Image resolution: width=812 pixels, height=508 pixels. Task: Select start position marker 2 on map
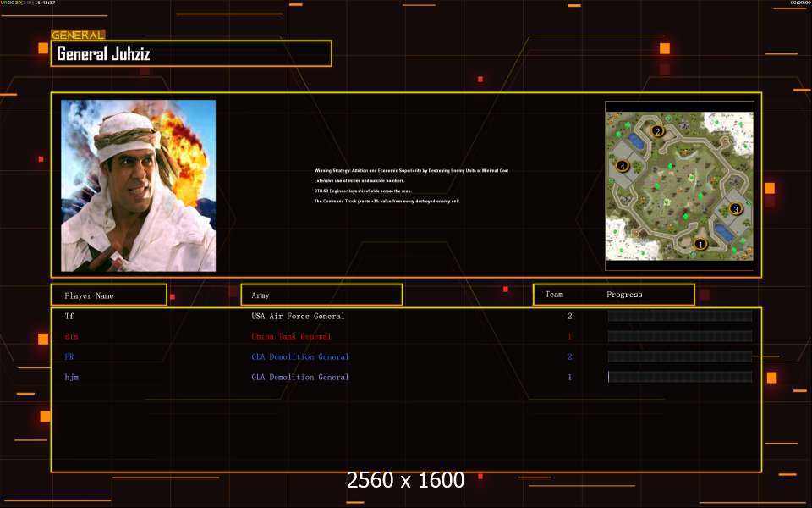(x=657, y=131)
